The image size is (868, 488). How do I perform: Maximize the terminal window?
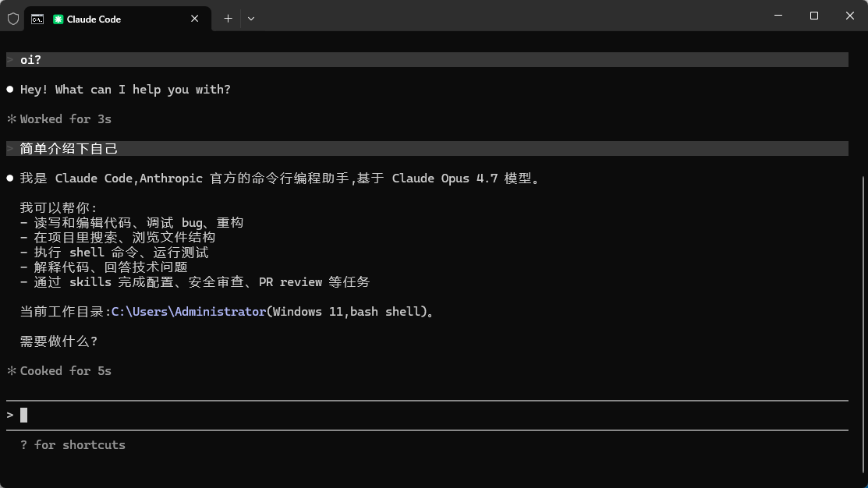pos(813,16)
